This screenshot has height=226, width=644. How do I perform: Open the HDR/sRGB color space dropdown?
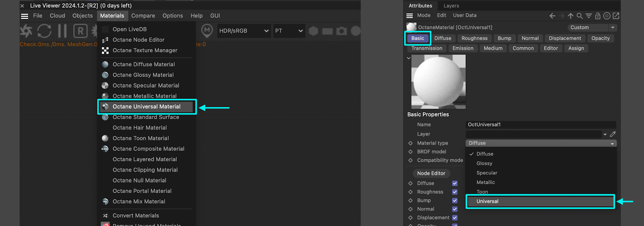pyautogui.click(x=244, y=31)
